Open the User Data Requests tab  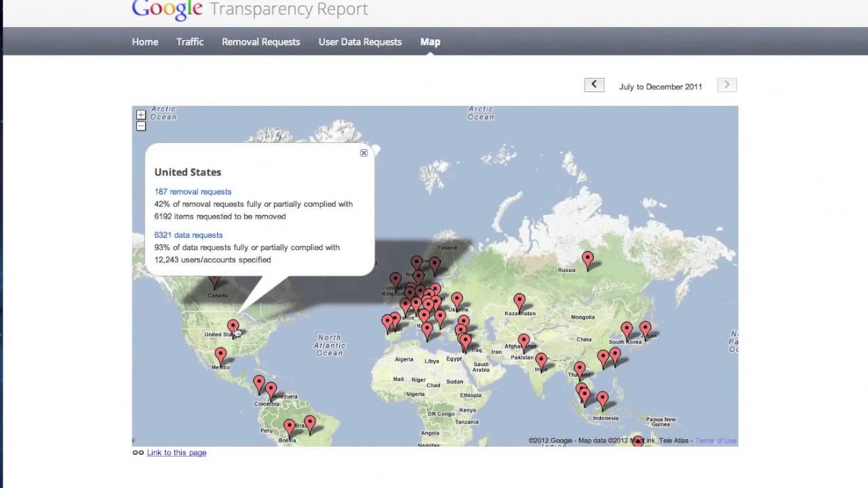360,42
